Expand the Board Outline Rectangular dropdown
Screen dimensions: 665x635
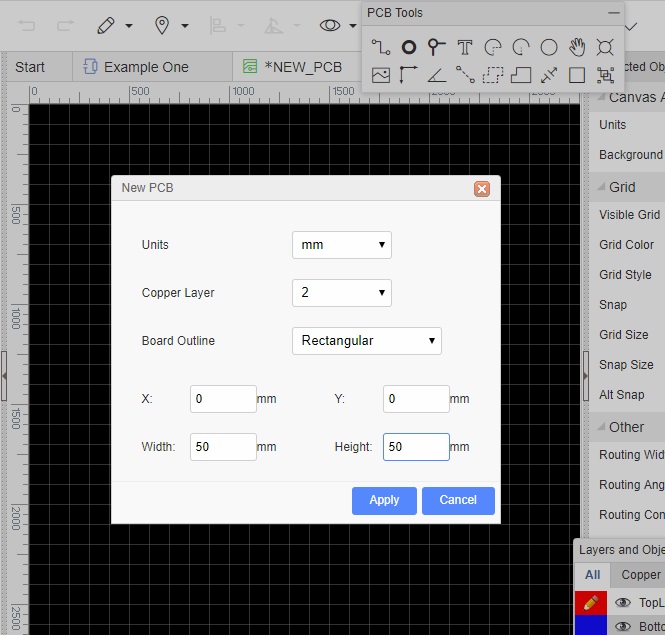366,341
